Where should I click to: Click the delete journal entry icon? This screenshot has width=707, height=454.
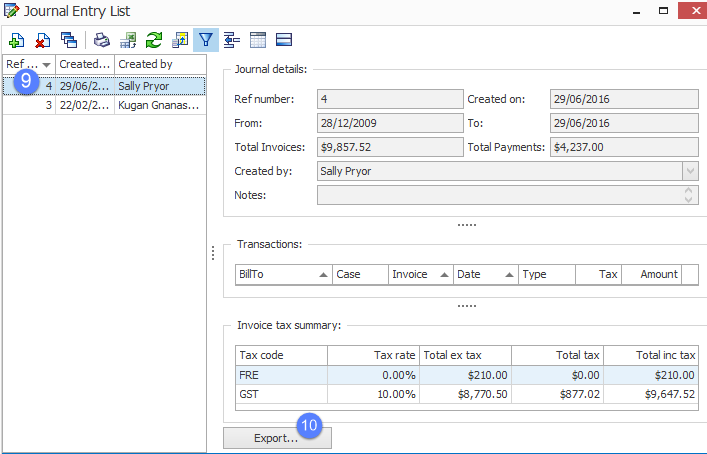pyautogui.click(x=42, y=40)
